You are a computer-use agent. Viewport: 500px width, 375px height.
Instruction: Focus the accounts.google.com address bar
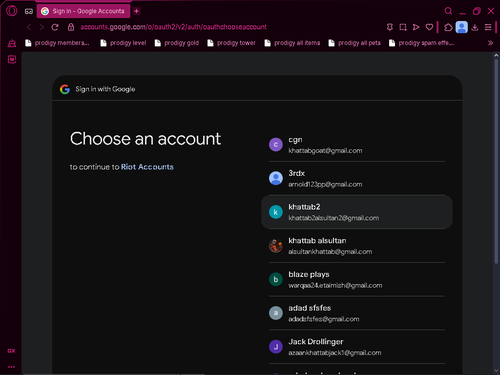point(173,27)
